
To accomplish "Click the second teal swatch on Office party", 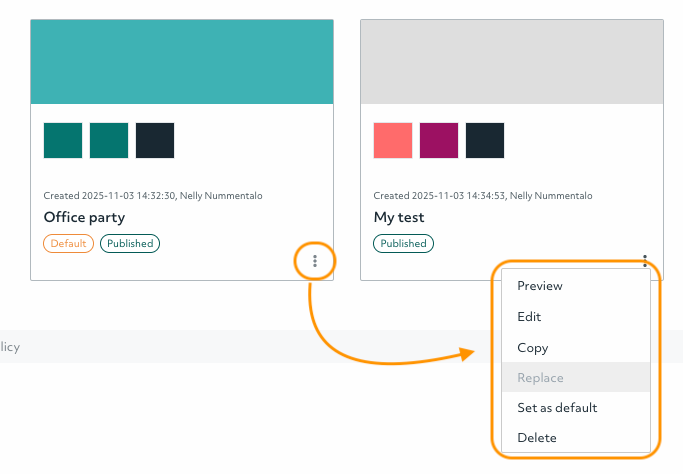I will coord(109,141).
